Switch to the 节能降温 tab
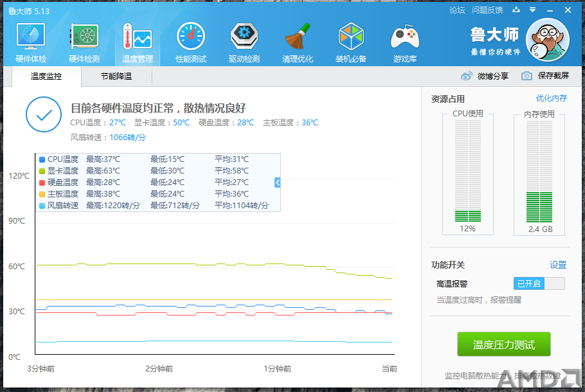This screenshot has height=392, width=585. coord(116,76)
